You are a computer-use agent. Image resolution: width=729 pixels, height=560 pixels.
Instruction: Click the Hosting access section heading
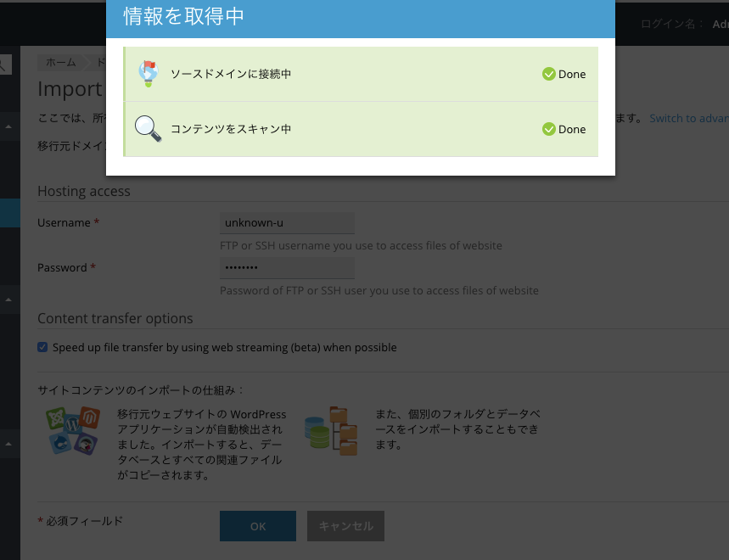coord(84,191)
